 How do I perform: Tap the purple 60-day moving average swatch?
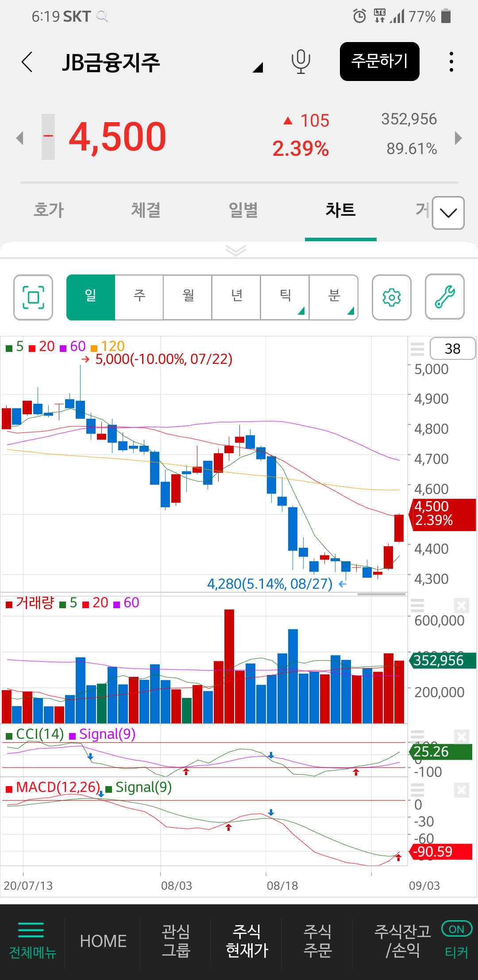(x=63, y=348)
